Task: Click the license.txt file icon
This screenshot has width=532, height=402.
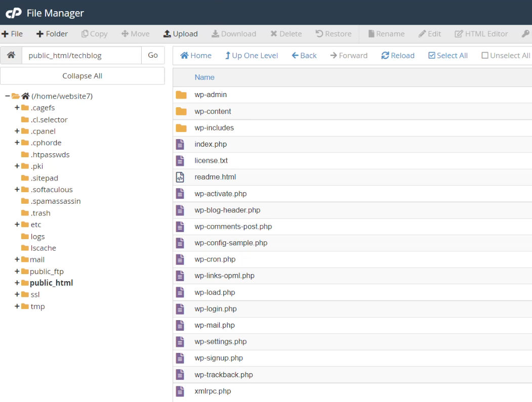Action: coord(180,161)
